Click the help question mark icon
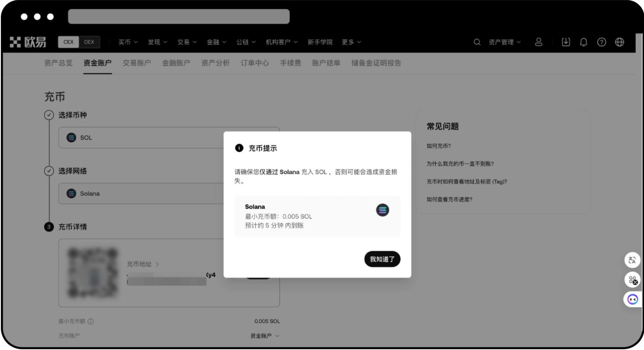This screenshot has width=644, height=350. click(x=602, y=41)
